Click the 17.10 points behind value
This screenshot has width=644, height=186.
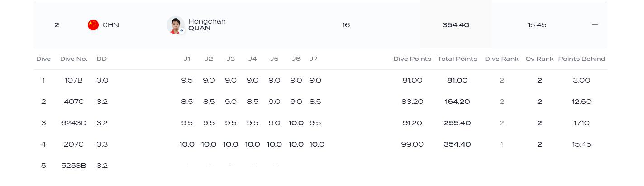582,123
